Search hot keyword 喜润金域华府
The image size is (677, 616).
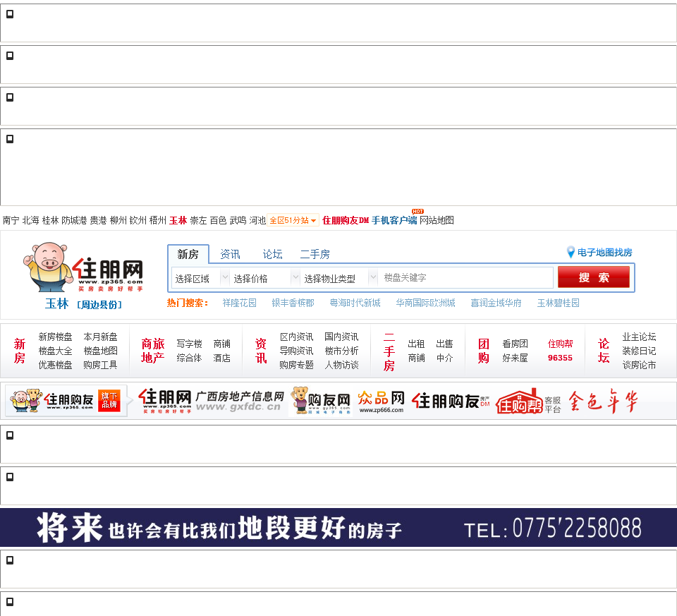[496, 303]
